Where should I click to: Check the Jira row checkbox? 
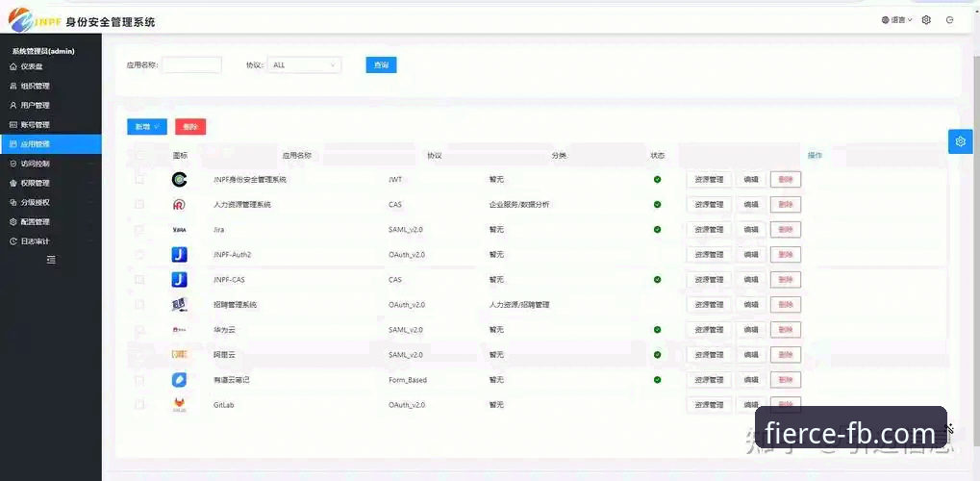(139, 230)
